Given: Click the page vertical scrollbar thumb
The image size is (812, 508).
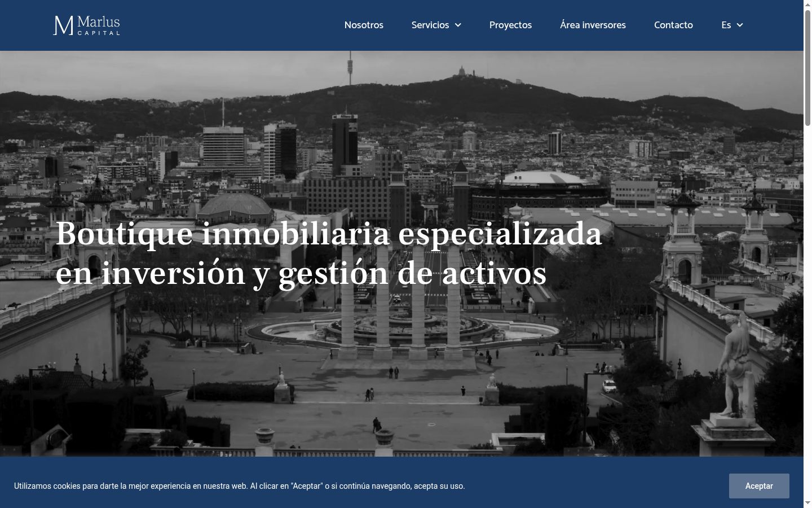Looking at the screenshot, I should [807, 68].
